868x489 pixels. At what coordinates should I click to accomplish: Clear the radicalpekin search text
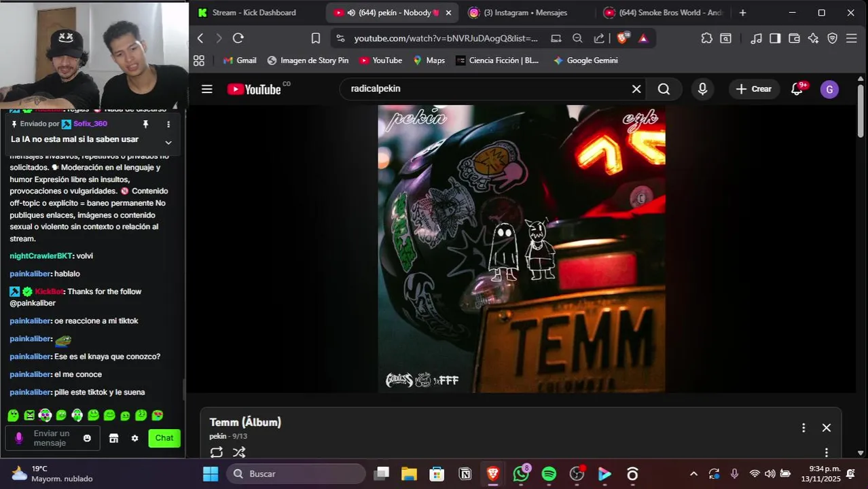click(636, 89)
